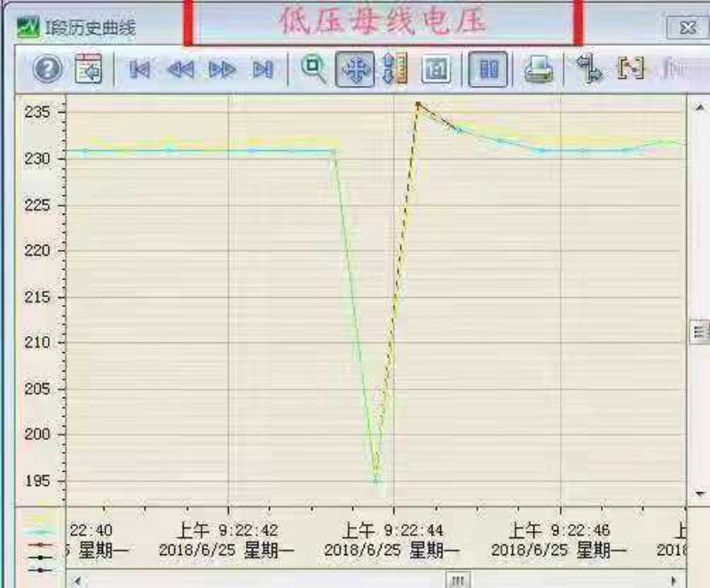Select the horizontal cursor arrows tool
The image size is (710, 588).
589,68
